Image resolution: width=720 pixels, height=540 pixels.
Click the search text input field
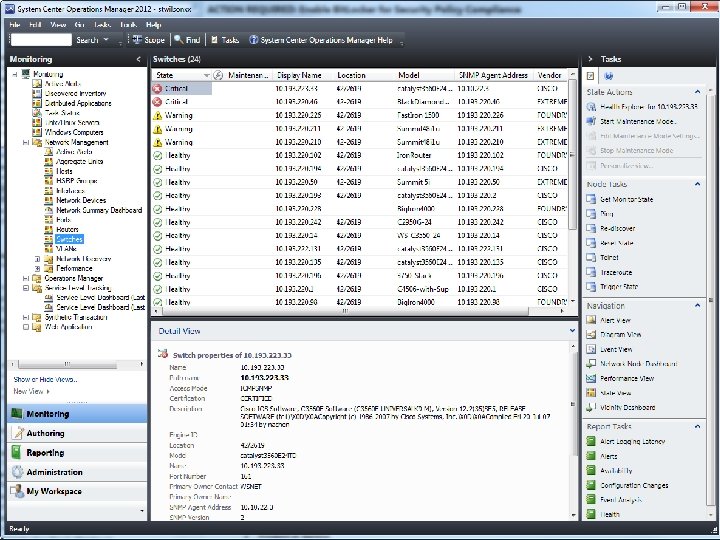41,40
